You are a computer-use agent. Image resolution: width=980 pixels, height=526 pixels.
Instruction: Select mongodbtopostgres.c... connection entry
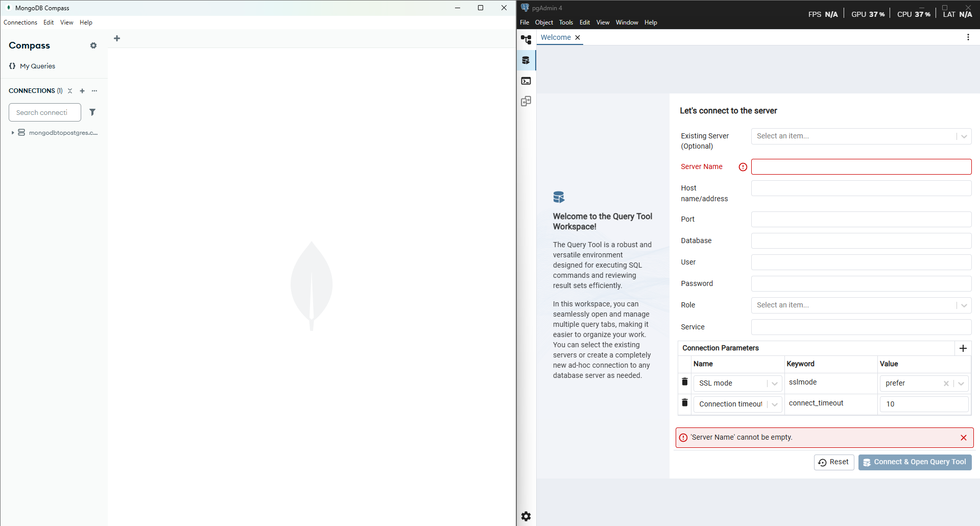coord(63,133)
